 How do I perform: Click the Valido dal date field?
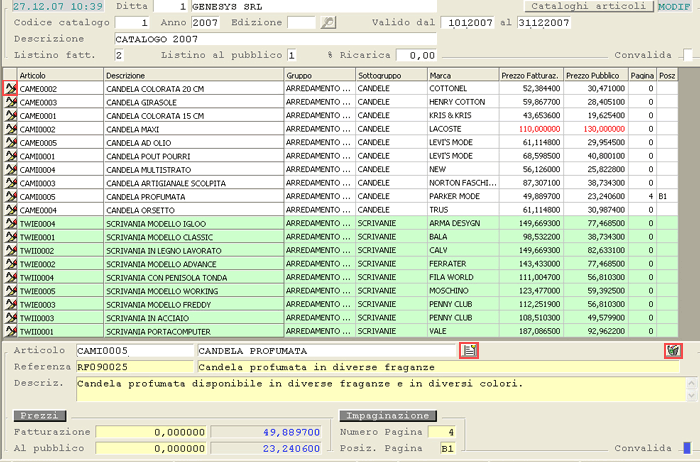click(467, 22)
